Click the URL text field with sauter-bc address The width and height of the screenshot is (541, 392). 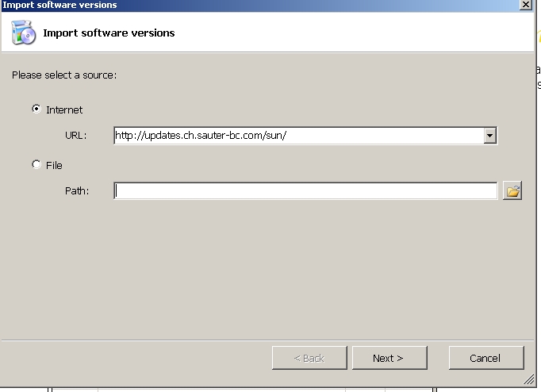coord(298,136)
